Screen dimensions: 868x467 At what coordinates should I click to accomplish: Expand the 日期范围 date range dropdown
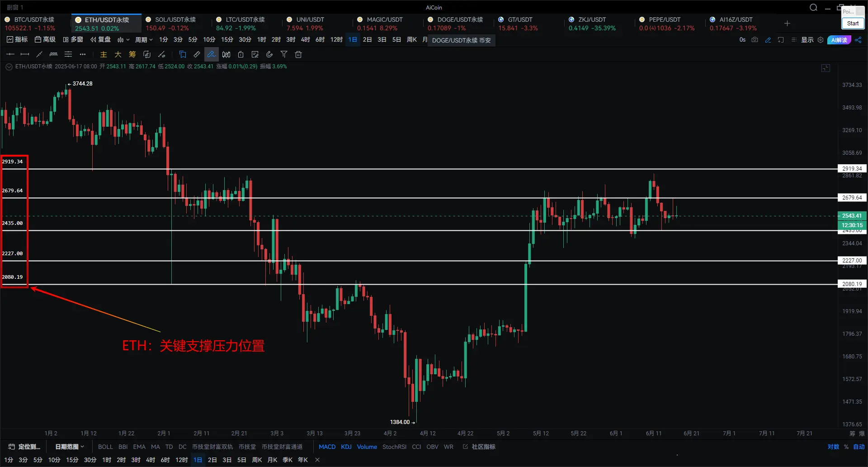click(x=70, y=447)
